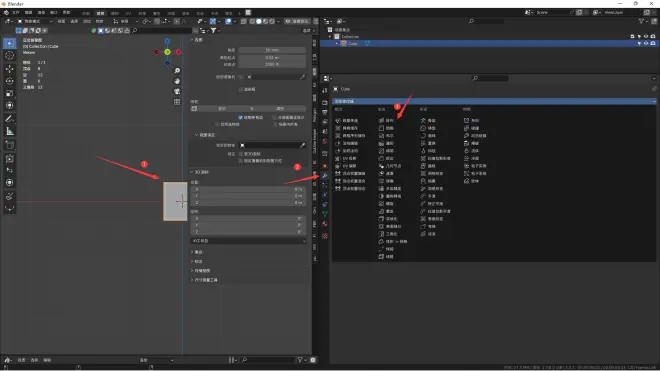Toggle Cube visibility eye in outliner
Screen dimensions: 660x371
(646, 43)
